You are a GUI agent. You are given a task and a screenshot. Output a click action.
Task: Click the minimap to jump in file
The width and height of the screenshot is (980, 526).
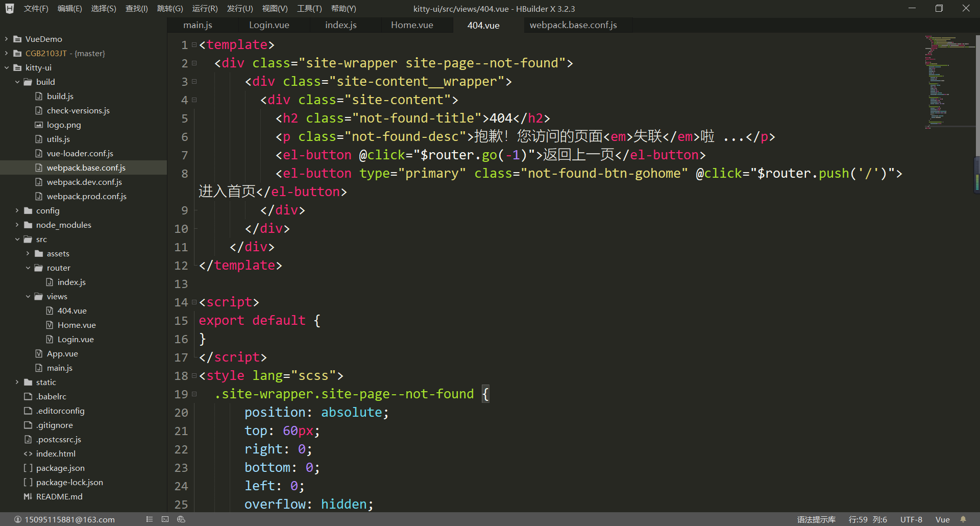(x=947, y=82)
